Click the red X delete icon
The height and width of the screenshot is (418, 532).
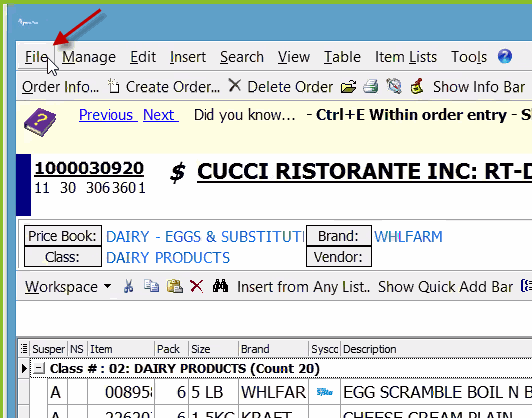tap(196, 286)
